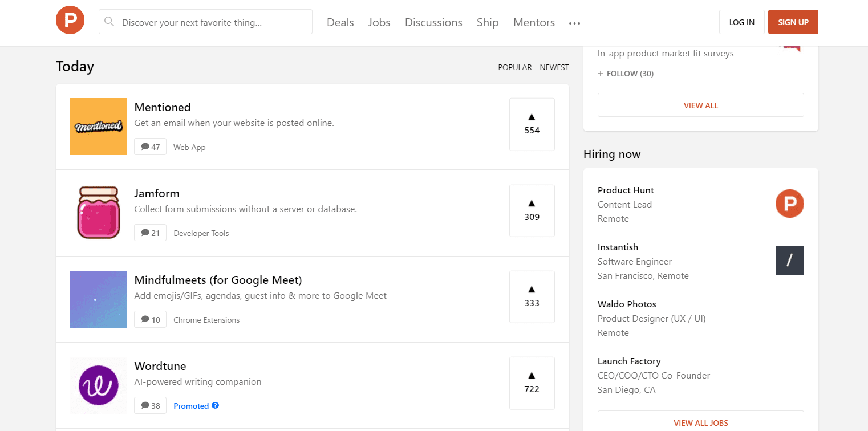Viewport: 868px width, 431px height.
Task: Select the Developer Tools topic tag
Action: click(x=201, y=233)
